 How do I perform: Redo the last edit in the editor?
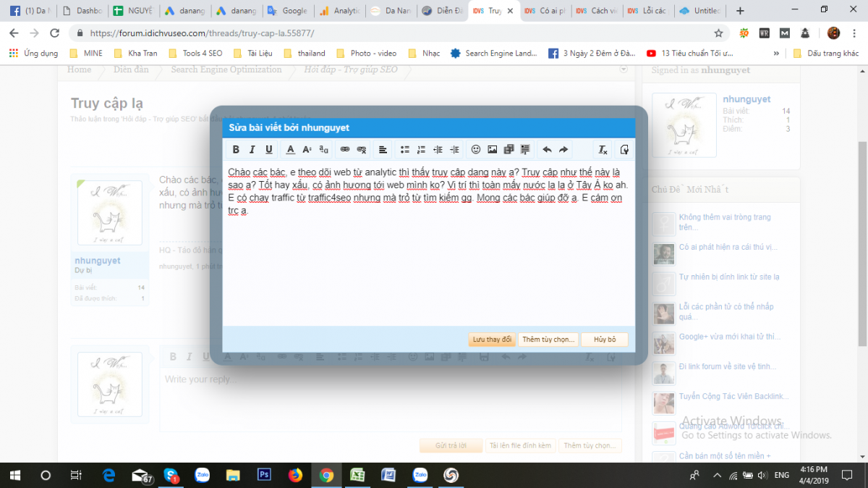click(563, 150)
